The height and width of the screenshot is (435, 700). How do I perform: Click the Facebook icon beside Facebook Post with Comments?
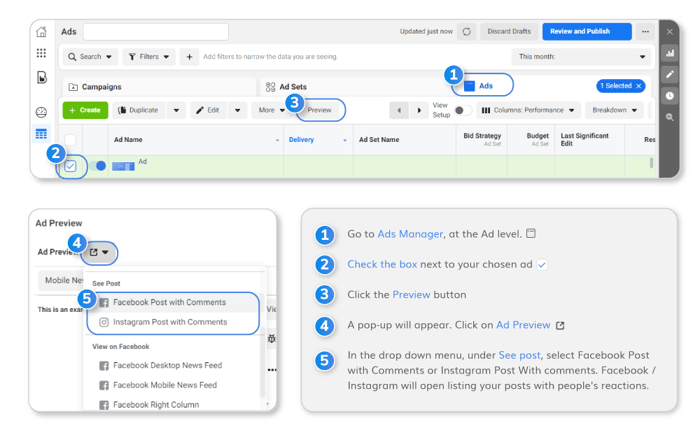[x=104, y=303]
